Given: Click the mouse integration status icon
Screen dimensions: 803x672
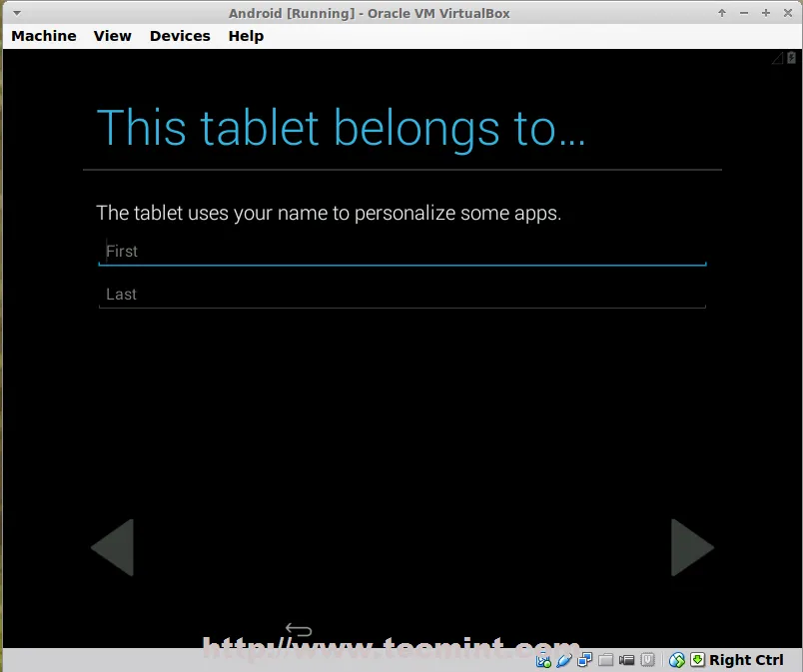Looking at the screenshot, I should [x=677, y=660].
